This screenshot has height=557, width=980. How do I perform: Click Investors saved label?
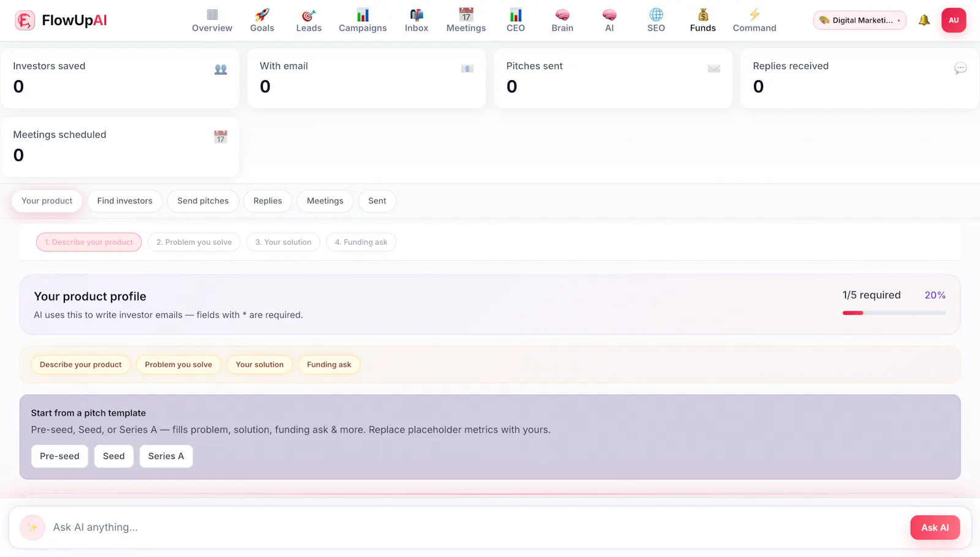(49, 66)
